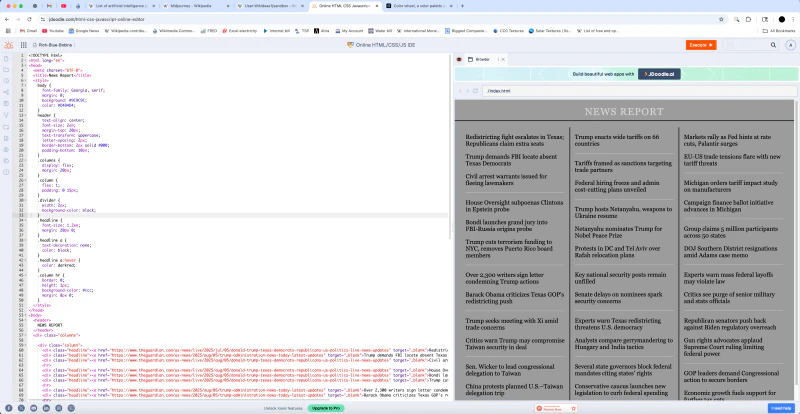Image resolution: width=800 pixels, height=414 pixels.
Task: Bookmark this page with the star icon
Action: point(721,19)
